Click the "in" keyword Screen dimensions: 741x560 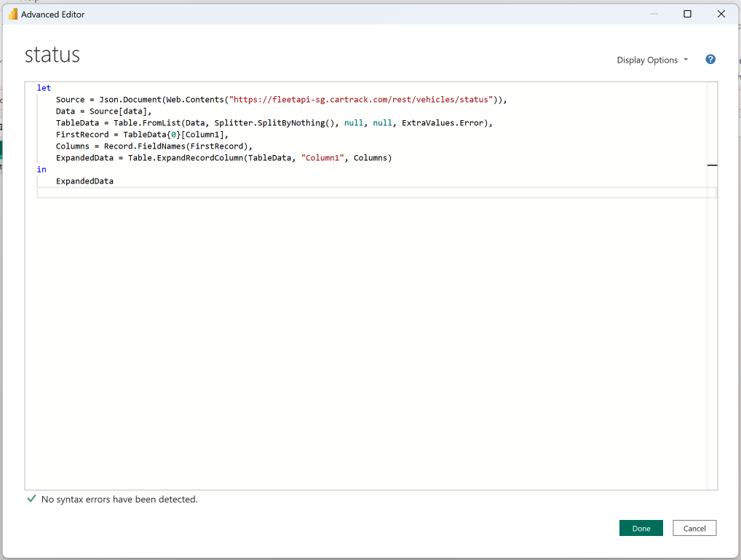41,170
